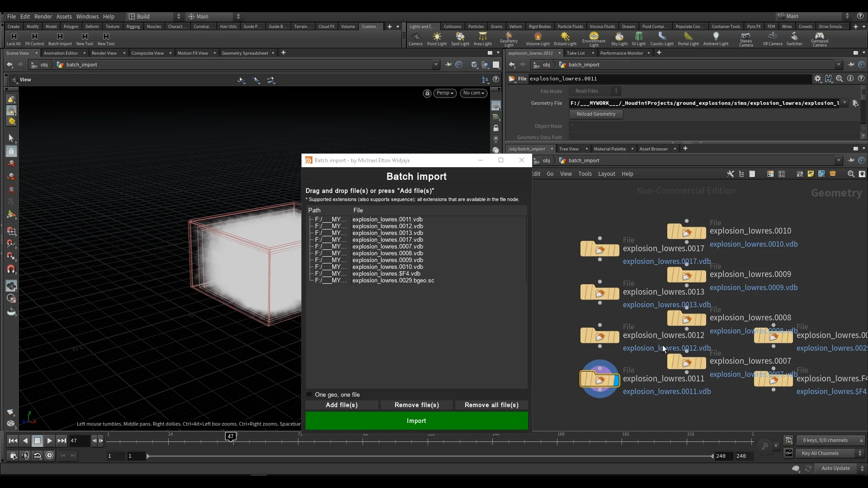Select the Camera shelf tool
The width and height of the screenshot is (868, 488).
coord(415,39)
